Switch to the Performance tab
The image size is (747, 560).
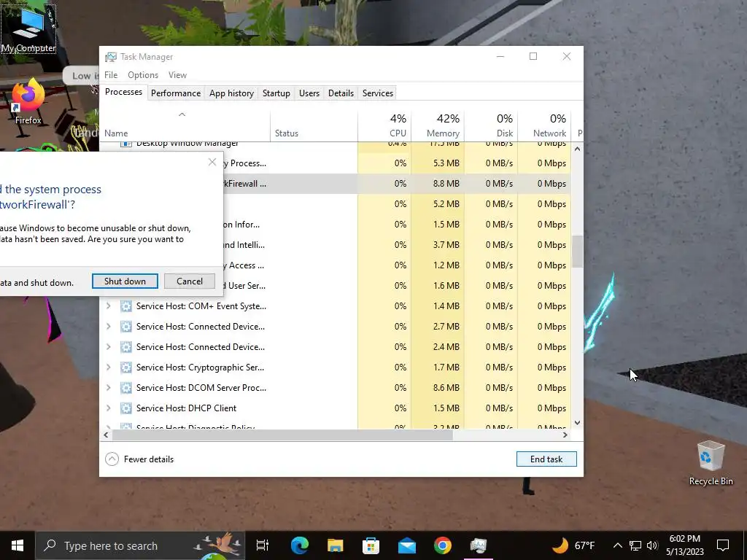coord(176,93)
